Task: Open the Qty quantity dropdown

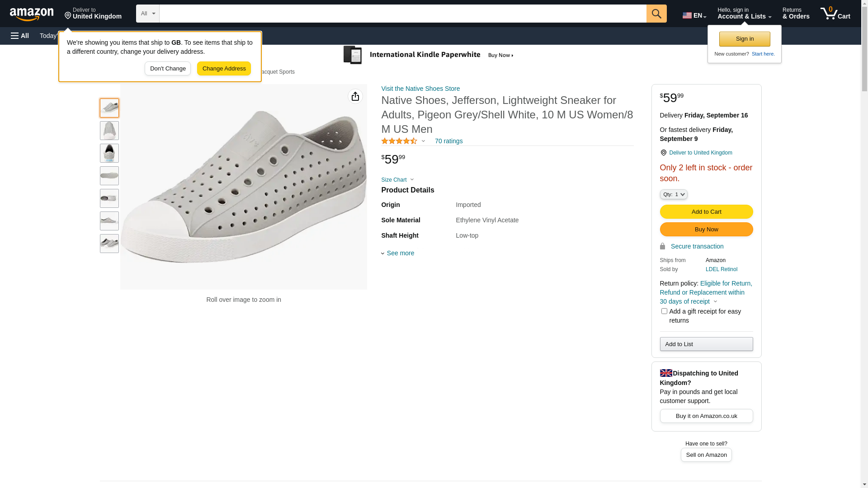Action: [x=674, y=194]
